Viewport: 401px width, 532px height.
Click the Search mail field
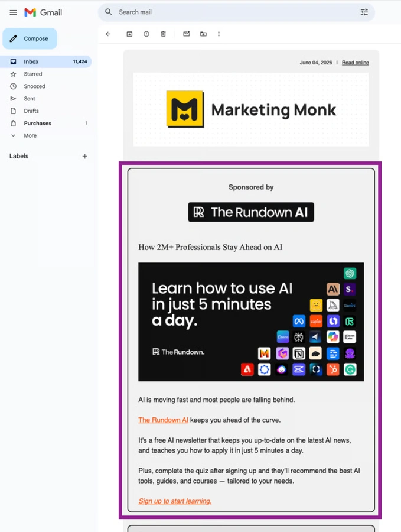237,12
